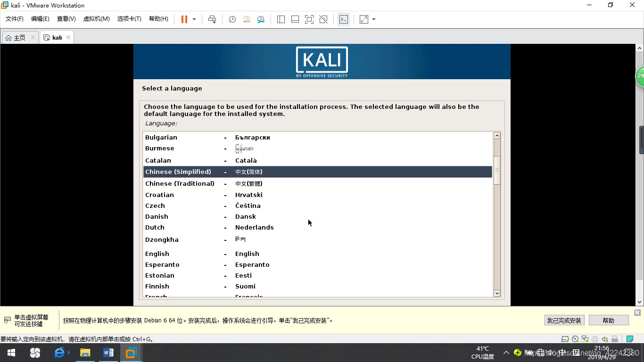This screenshot has height=362, width=644.
Task: Click the VM window scroll up arrow
Action: click(x=640, y=48)
